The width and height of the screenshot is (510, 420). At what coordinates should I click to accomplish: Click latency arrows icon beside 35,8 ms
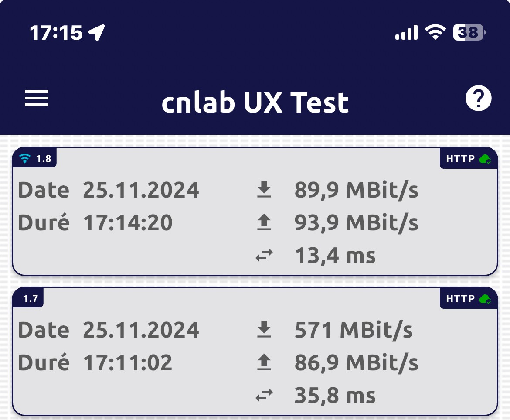point(264,396)
